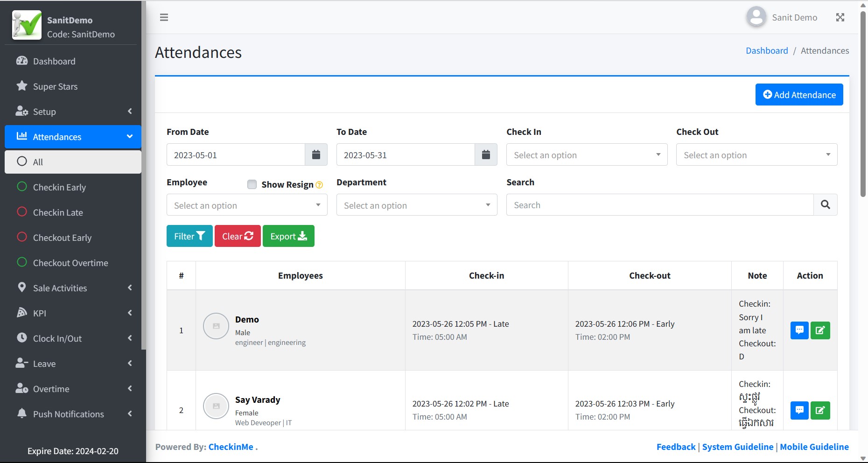Expand the KPI menu chevron

point(130,313)
